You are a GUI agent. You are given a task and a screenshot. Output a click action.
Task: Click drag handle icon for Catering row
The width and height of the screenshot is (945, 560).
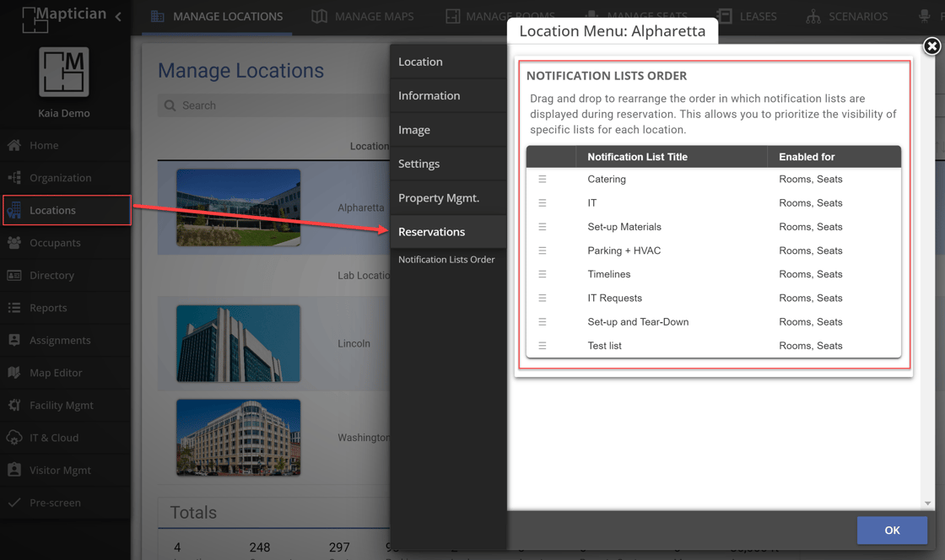click(x=543, y=180)
